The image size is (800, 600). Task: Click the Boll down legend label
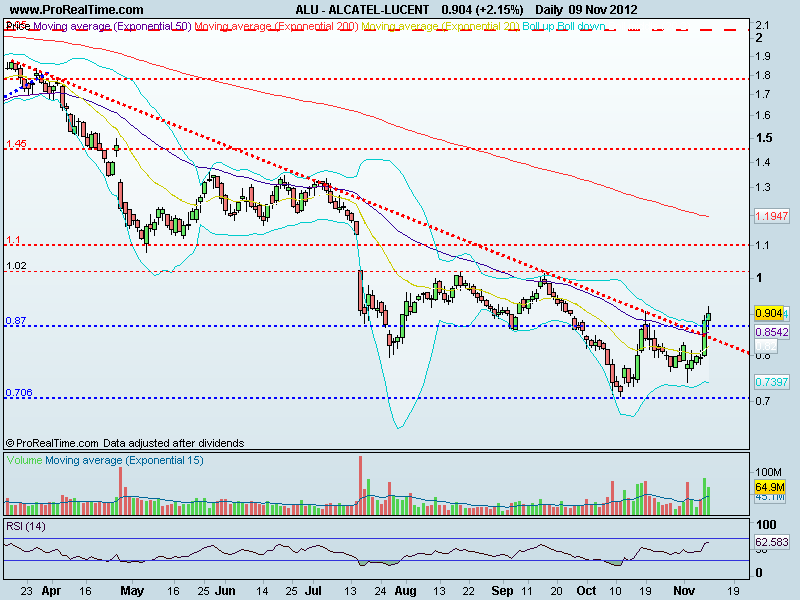[581, 26]
